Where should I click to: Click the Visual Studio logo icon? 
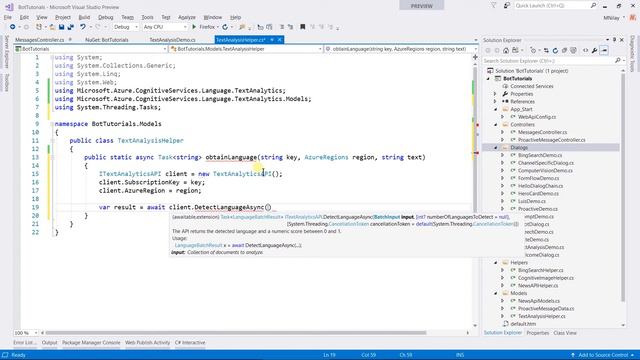coord(9,7)
